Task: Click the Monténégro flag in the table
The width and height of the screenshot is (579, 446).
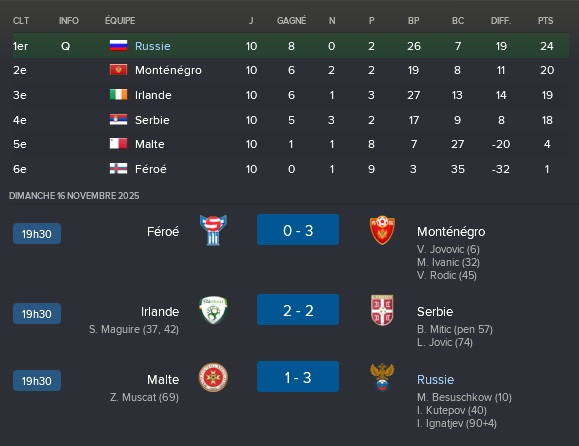Action: (x=119, y=70)
